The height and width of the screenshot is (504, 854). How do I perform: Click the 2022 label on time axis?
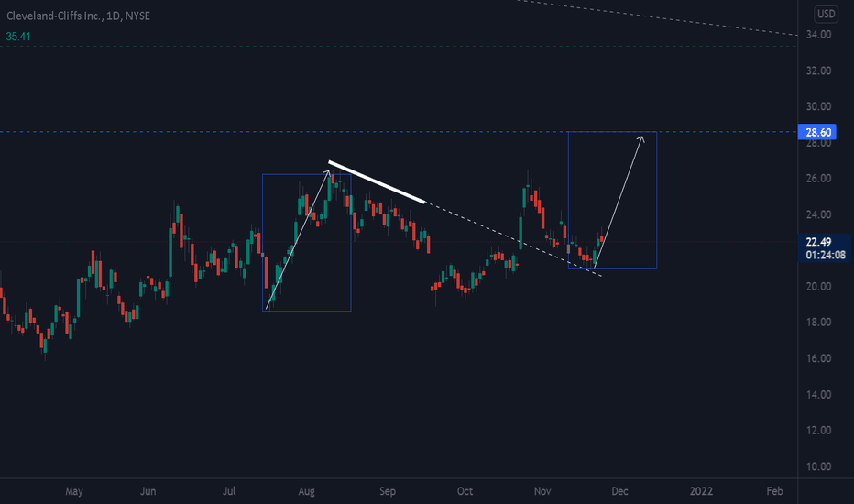click(x=701, y=491)
